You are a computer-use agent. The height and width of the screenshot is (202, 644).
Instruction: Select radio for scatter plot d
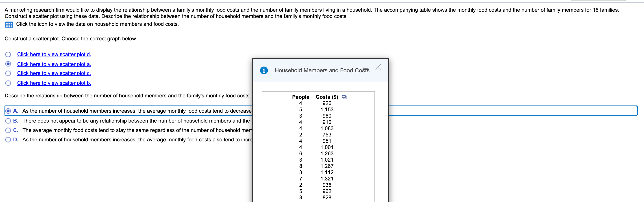coord(8,54)
